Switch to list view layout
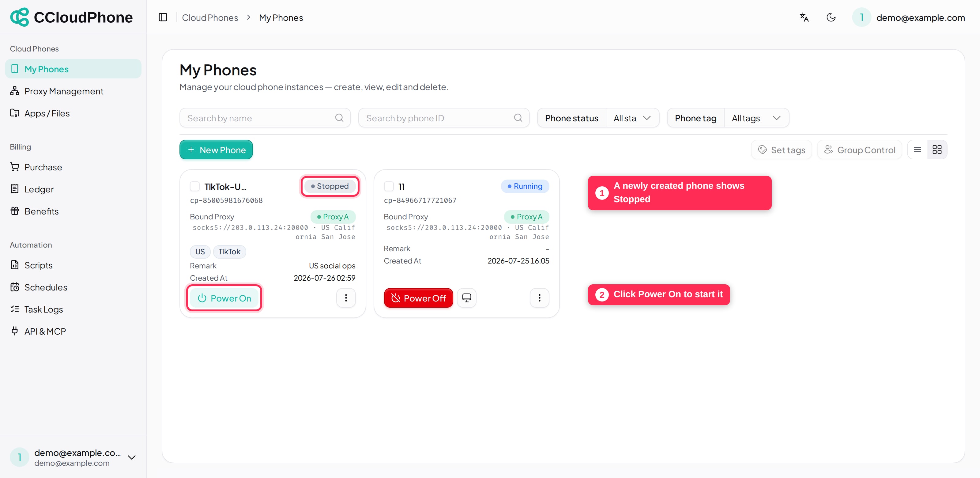The image size is (980, 478). (917, 150)
